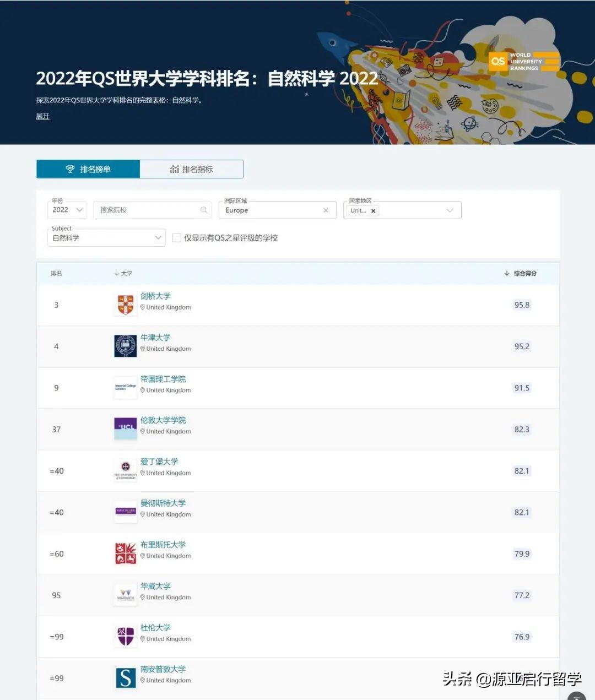Enable the 仅显示有QS之星评级的学校 checkbox
The height and width of the screenshot is (700, 595).
177,237
